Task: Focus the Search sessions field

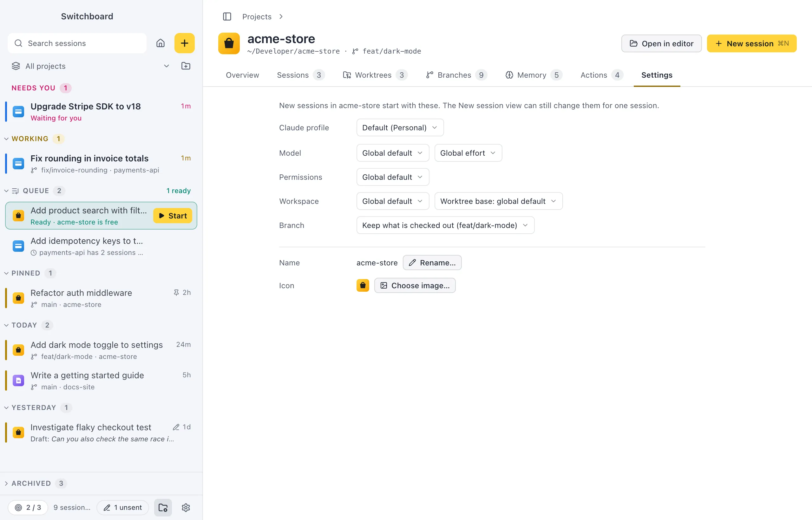Action: click(77, 43)
